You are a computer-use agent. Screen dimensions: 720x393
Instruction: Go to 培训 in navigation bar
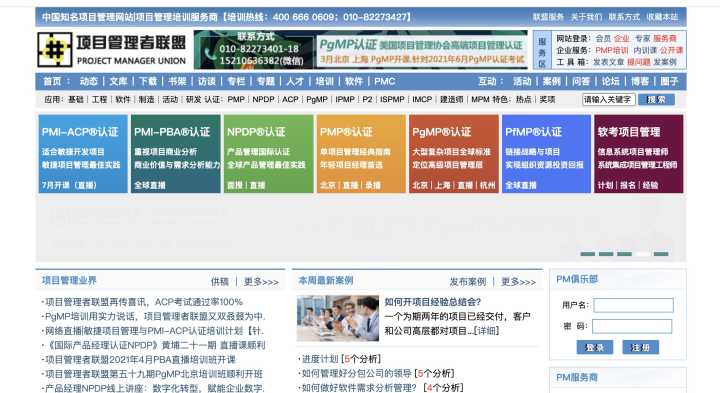click(324, 81)
